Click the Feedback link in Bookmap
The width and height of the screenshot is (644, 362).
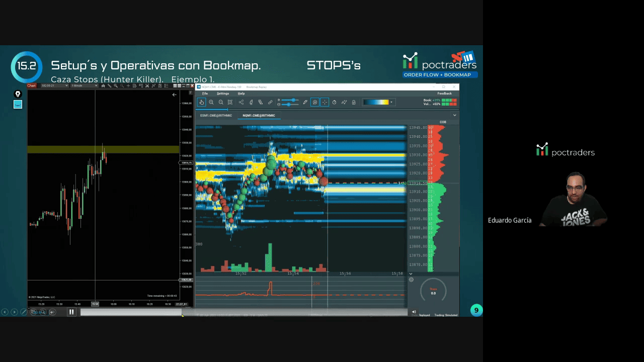point(444,94)
